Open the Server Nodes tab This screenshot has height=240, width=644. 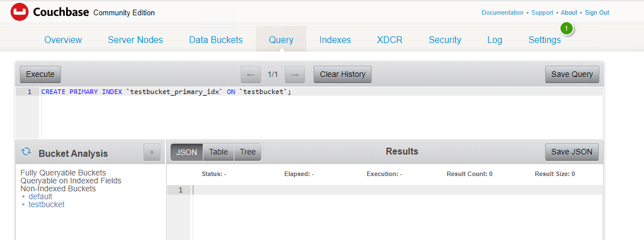[x=136, y=40]
